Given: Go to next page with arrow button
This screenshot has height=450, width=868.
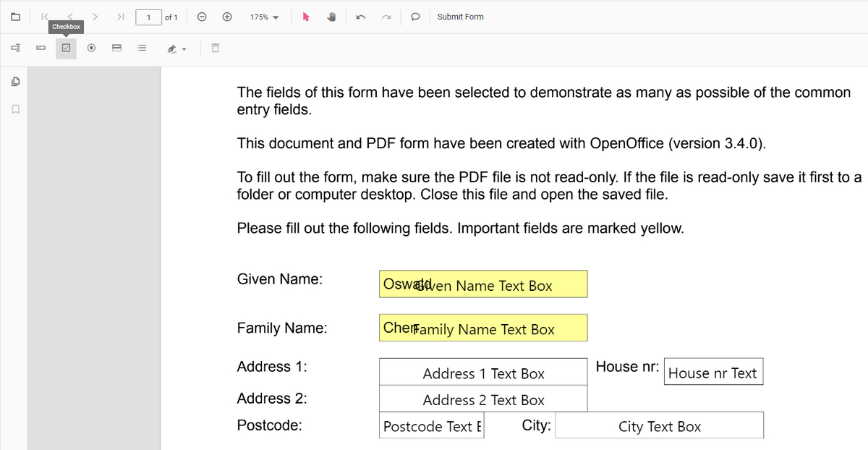Looking at the screenshot, I should [95, 16].
